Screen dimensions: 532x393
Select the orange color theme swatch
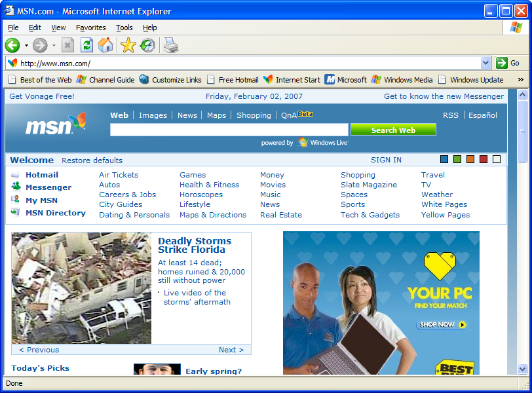pyautogui.click(x=470, y=159)
